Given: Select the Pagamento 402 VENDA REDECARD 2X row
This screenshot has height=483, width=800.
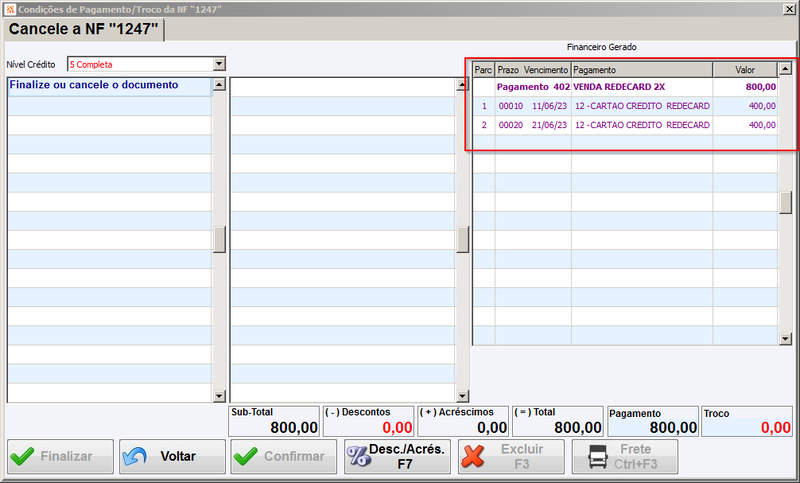Looking at the screenshot, I should click(625, 87).
